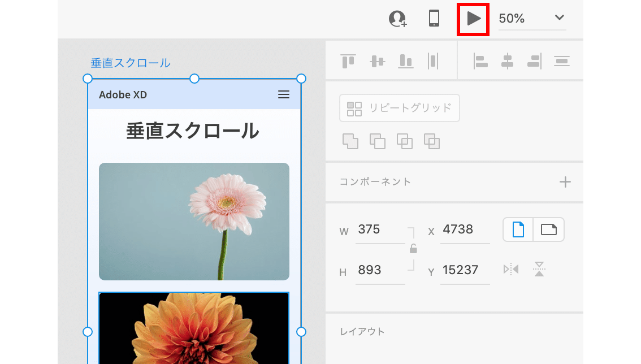This screenshot has height=364, width=641.
Task: Align objects to left edges
Action: 480,60
